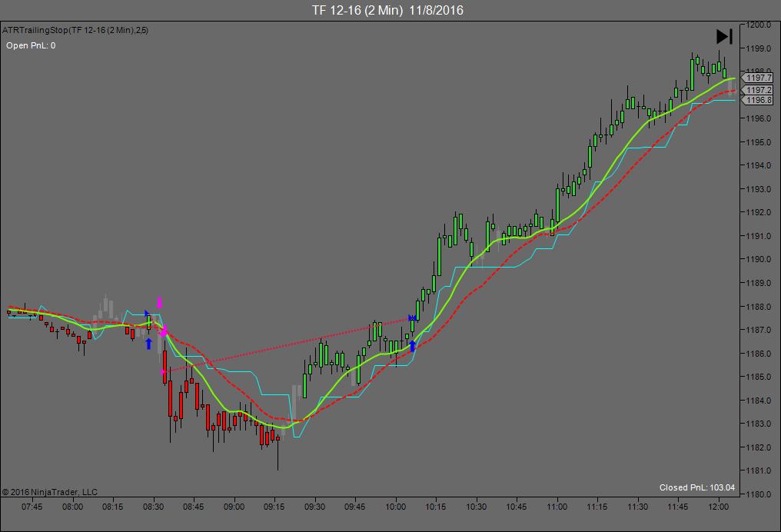Select the 1196.8 price marker
The height and width of the screenshot is (532, 781).
(x=758, y=100)
